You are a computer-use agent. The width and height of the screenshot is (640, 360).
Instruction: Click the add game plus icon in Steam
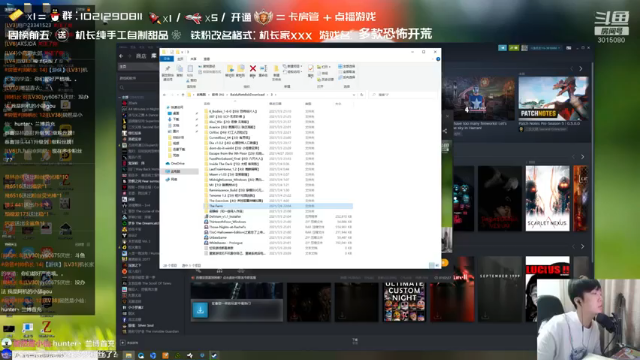point(123,343)
